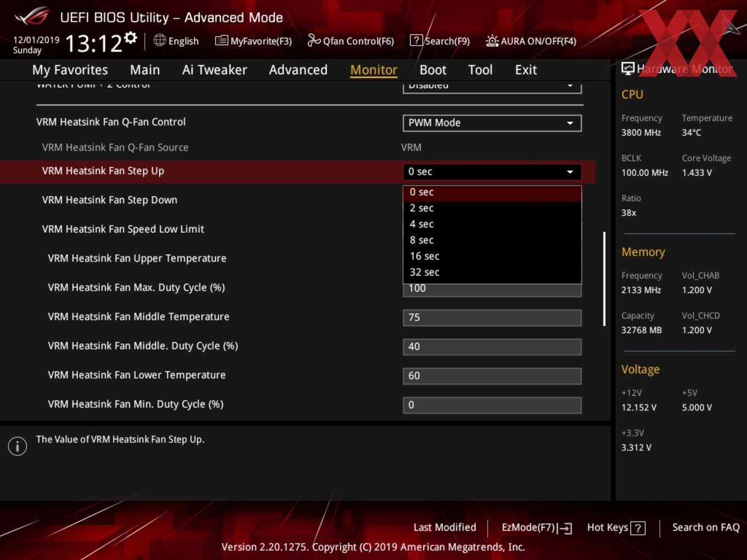Open the Hot Keys help
The height and width of the screenshot is (560, 747).
[x=616, y=528]
